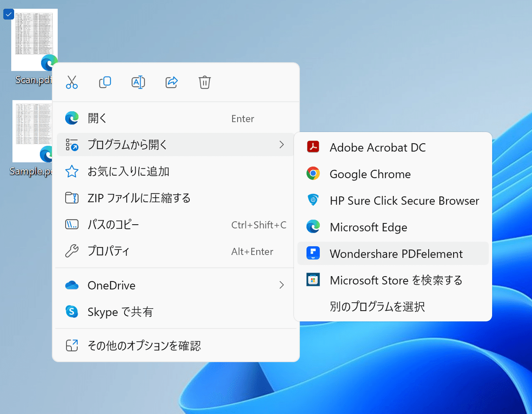The width and height of the screenshot is (532, 414).
Task: Select Microsoft Store を検索する
Action: (x=393, y=280)
